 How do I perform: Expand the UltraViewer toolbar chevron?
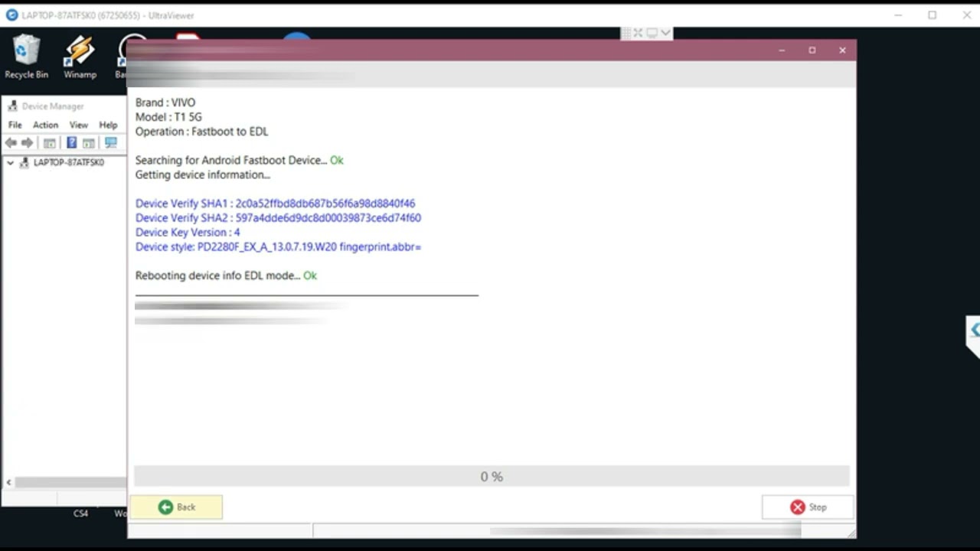[x=665, y=33]
